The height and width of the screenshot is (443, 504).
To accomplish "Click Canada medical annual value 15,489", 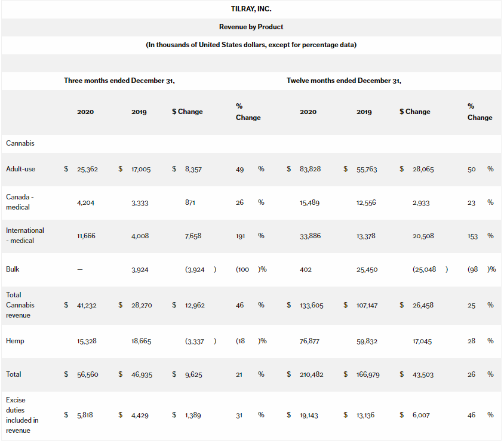I will click(x=309, y=203).
